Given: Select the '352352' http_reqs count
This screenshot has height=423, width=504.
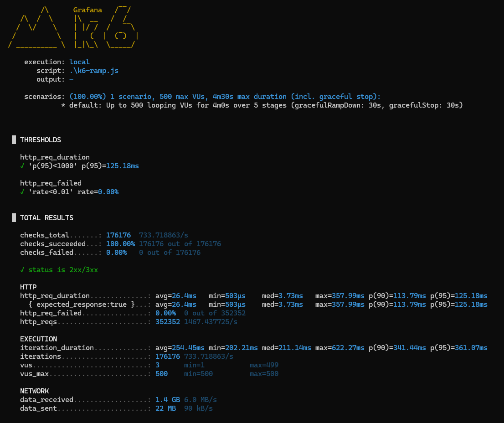Looking at the screenshot, I should coord(168,322).
